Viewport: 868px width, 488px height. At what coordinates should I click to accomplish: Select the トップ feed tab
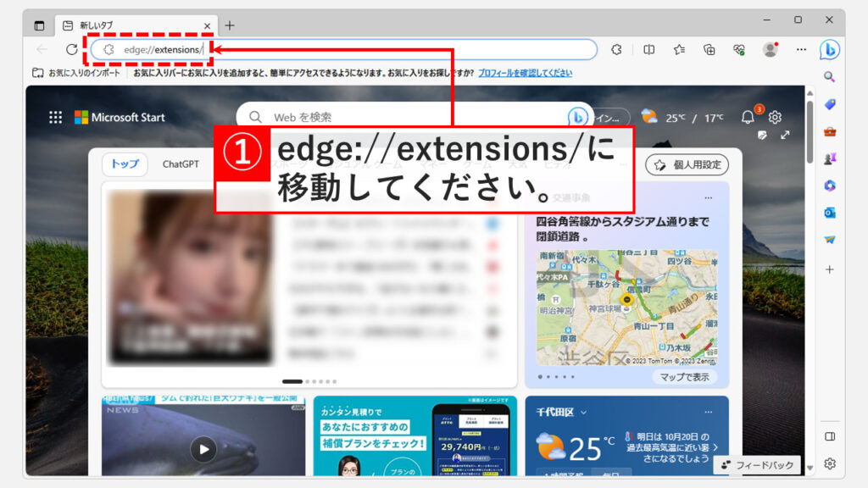[125, 164]
